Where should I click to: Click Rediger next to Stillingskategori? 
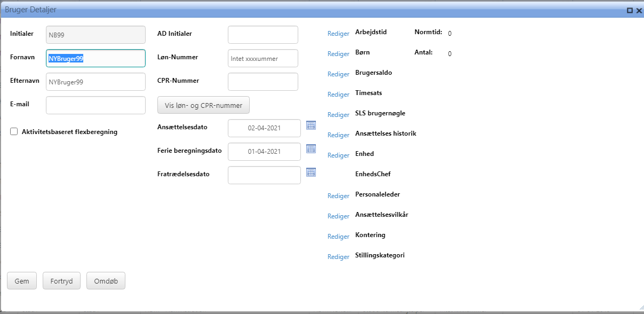coord(338,257)
